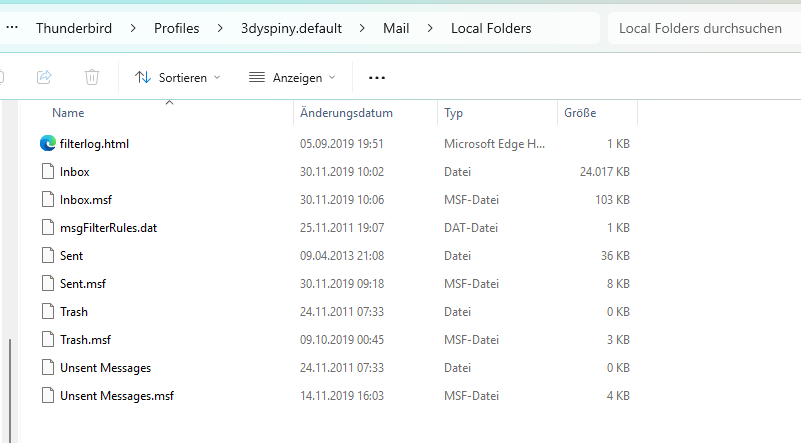Click the file icon beside msgFilterRules.dat
The image size is (801, 443).
tap(48, 227)
